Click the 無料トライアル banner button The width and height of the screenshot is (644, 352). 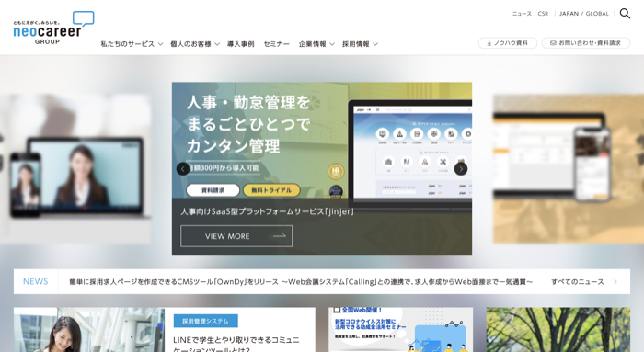[271, 190]
